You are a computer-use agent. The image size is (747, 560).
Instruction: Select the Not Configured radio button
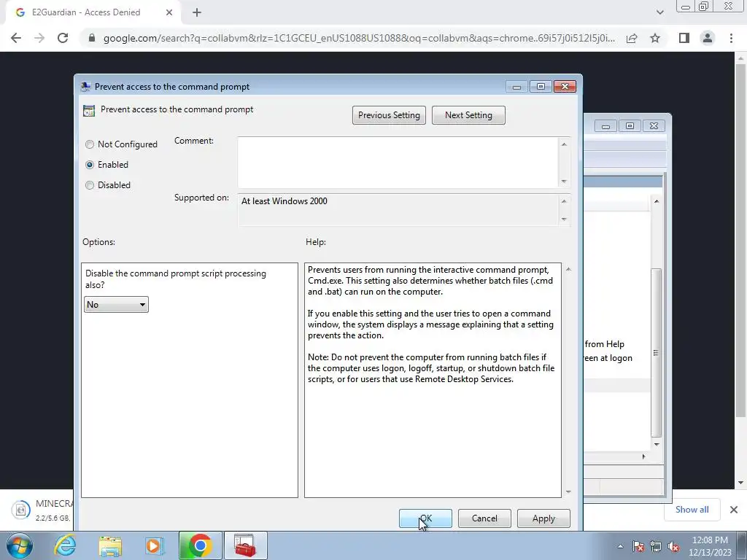coord(90,144)
